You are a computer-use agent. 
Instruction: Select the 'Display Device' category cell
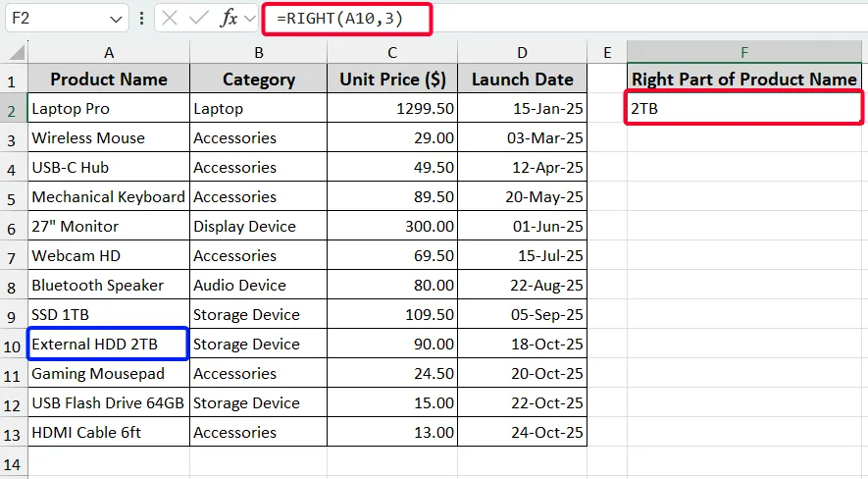click(x=259, y=226)
